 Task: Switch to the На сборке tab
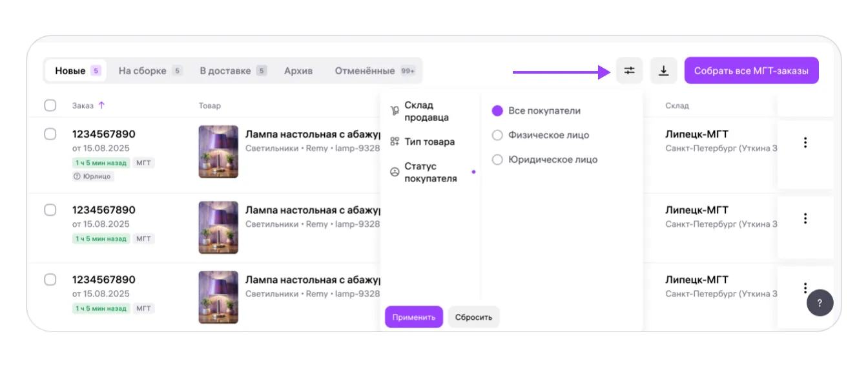142,70
